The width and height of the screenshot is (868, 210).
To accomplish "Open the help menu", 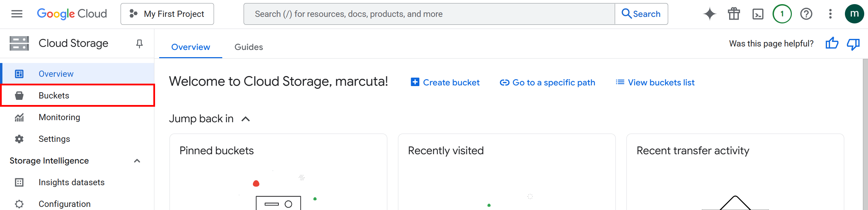I will pyautogui.click(x=806, y=14).
